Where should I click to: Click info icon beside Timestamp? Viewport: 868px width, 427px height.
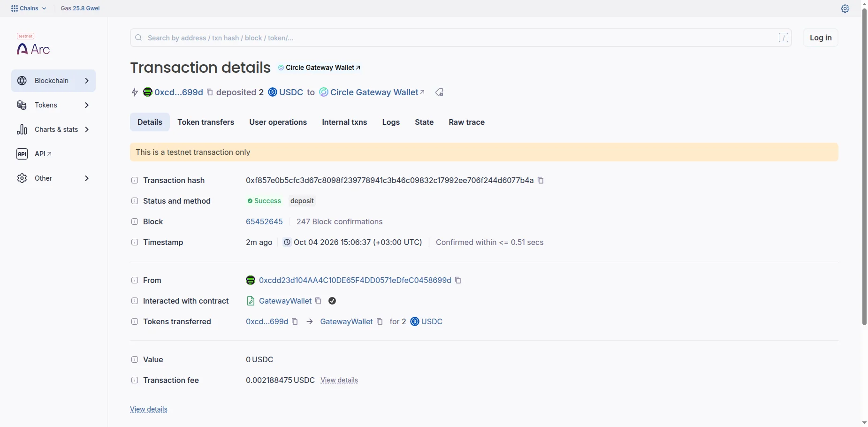pyautogui.click(x=135, y=242)
